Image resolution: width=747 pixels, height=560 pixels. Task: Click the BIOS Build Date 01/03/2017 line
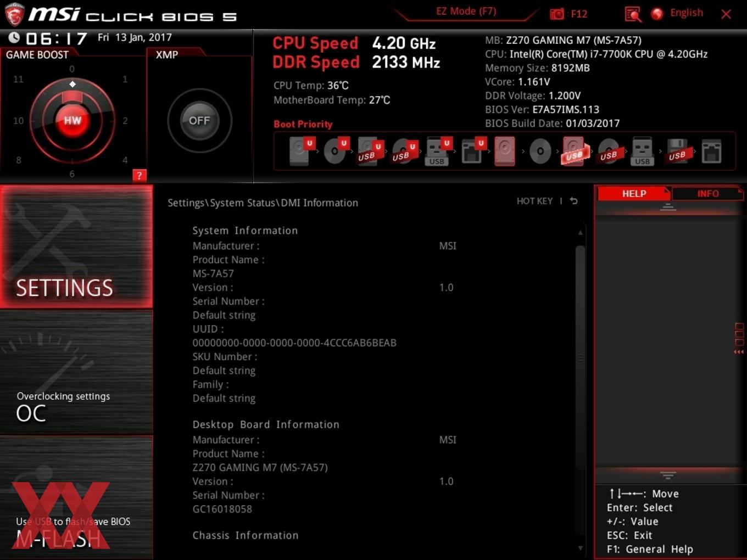[552, 124]
